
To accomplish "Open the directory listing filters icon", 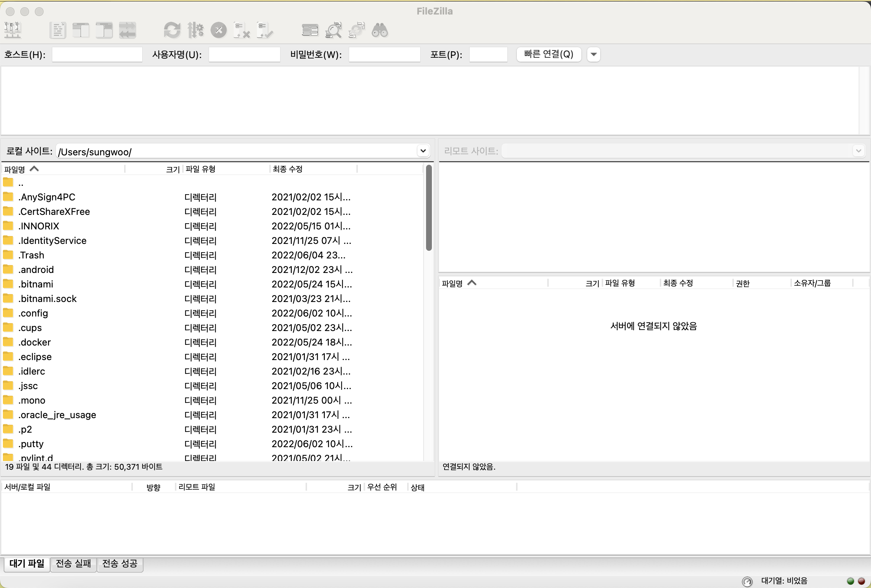I will tap(310, 30).
